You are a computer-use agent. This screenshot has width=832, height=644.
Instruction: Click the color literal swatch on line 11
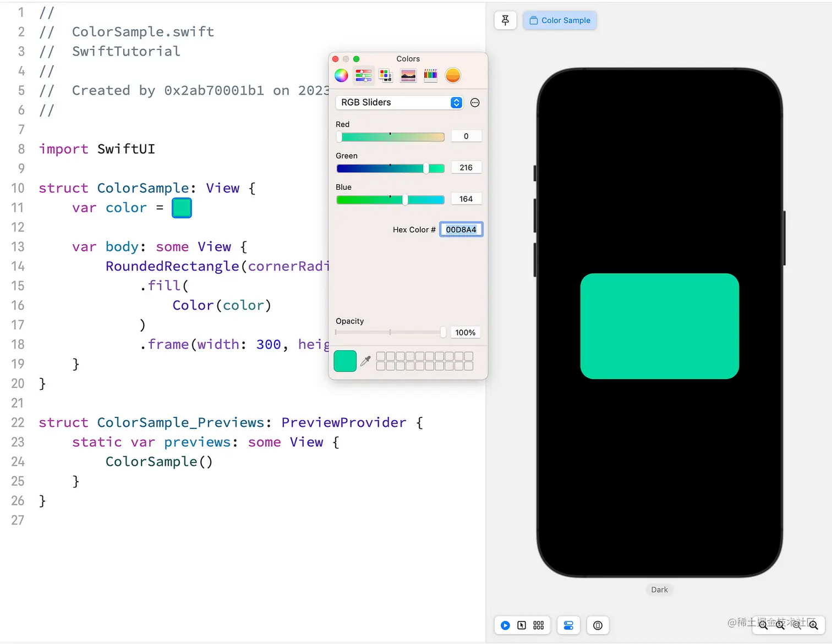pos(182,208)
